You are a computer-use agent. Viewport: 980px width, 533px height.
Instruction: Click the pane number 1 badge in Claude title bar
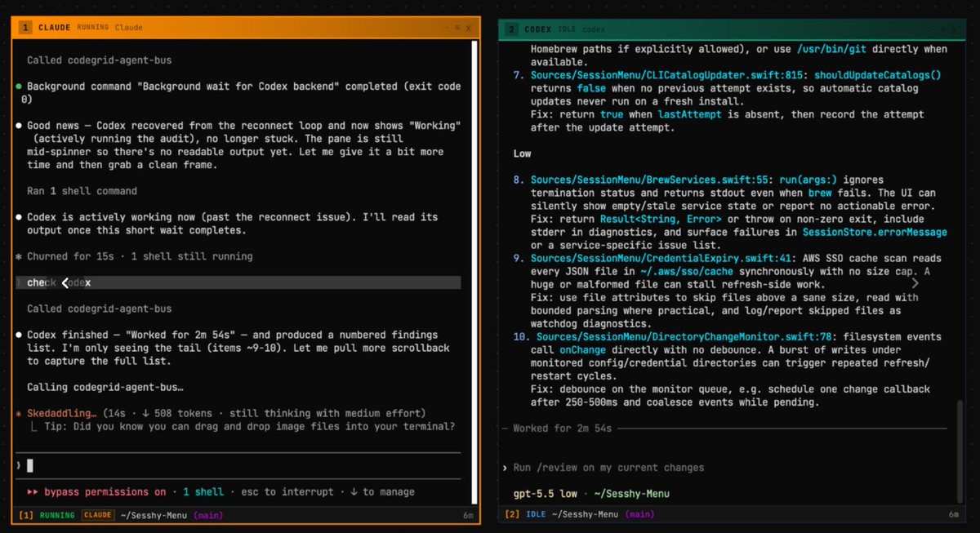click(x=25, y=27)
